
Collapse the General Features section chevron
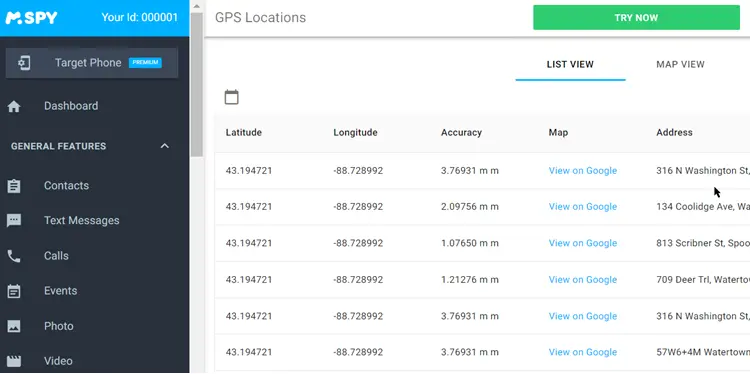[x=165, y=146]
